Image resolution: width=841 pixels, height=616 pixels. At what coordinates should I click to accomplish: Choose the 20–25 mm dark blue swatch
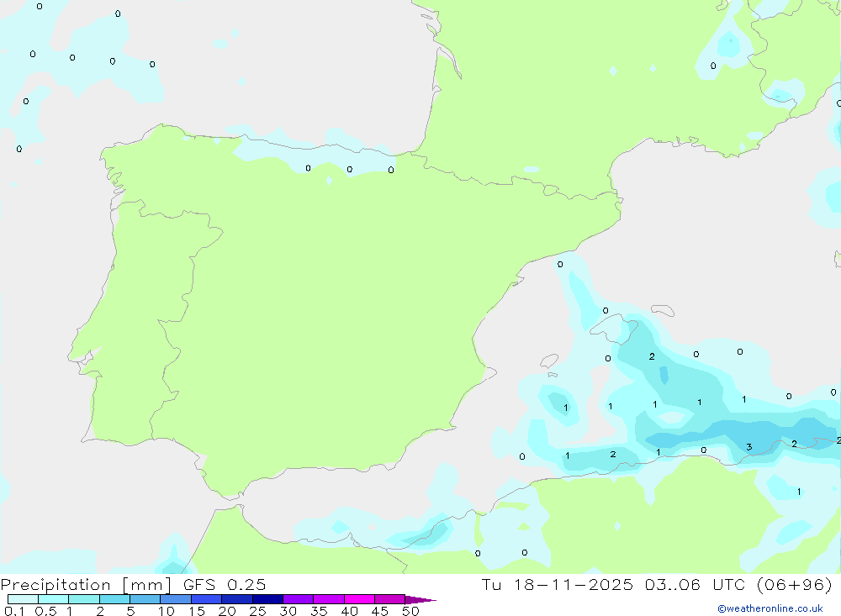237,599
